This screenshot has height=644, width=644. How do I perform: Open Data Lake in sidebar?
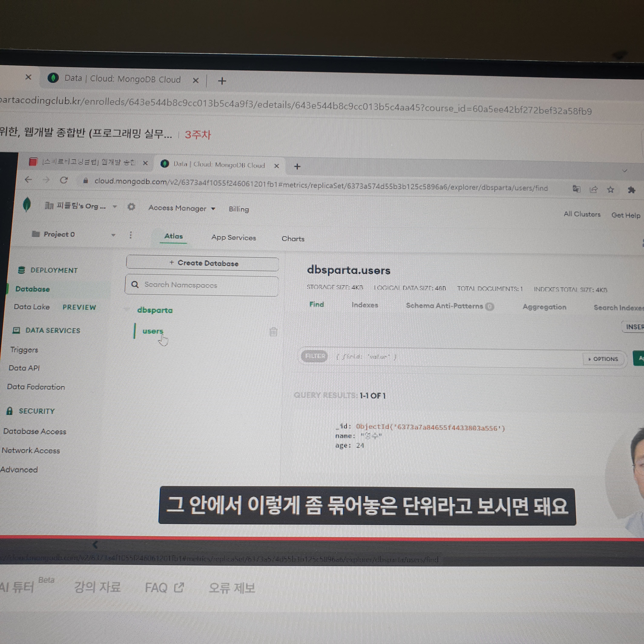32,307
